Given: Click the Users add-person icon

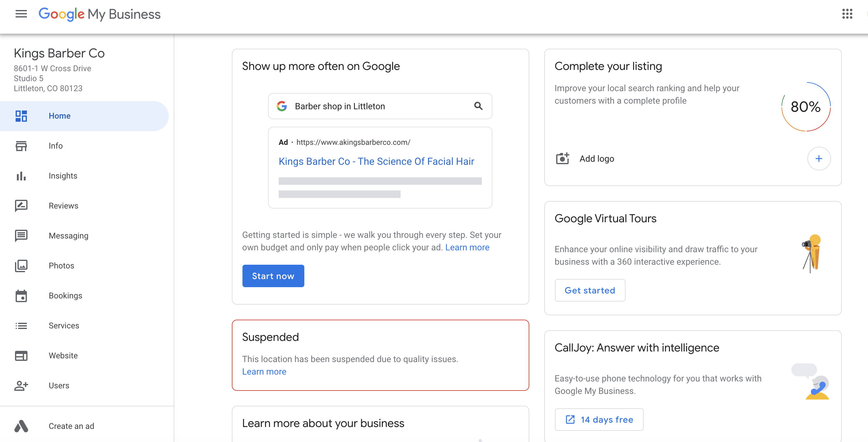Looking at the screenshot, I should pyautogui.click(x=21, y=386).
